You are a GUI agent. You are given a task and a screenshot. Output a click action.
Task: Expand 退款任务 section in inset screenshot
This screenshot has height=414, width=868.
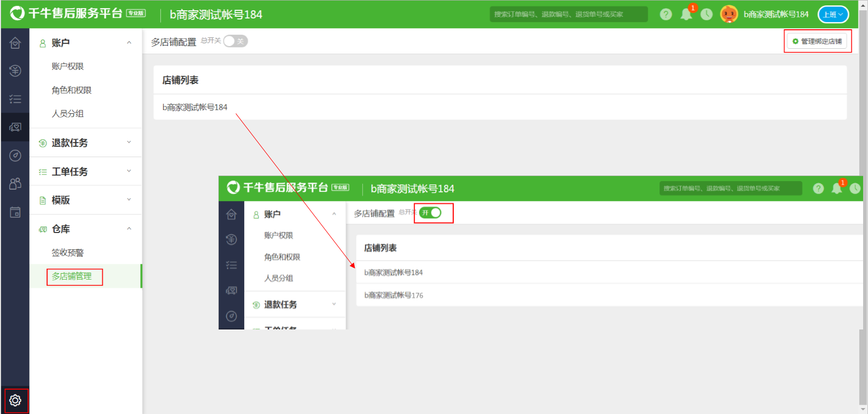pos(334,304)
